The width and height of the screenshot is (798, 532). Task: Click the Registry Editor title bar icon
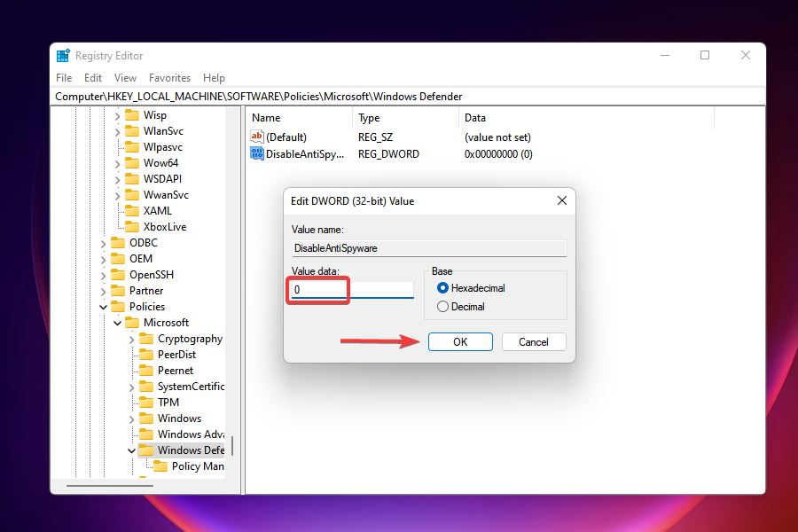coord(62,54)
